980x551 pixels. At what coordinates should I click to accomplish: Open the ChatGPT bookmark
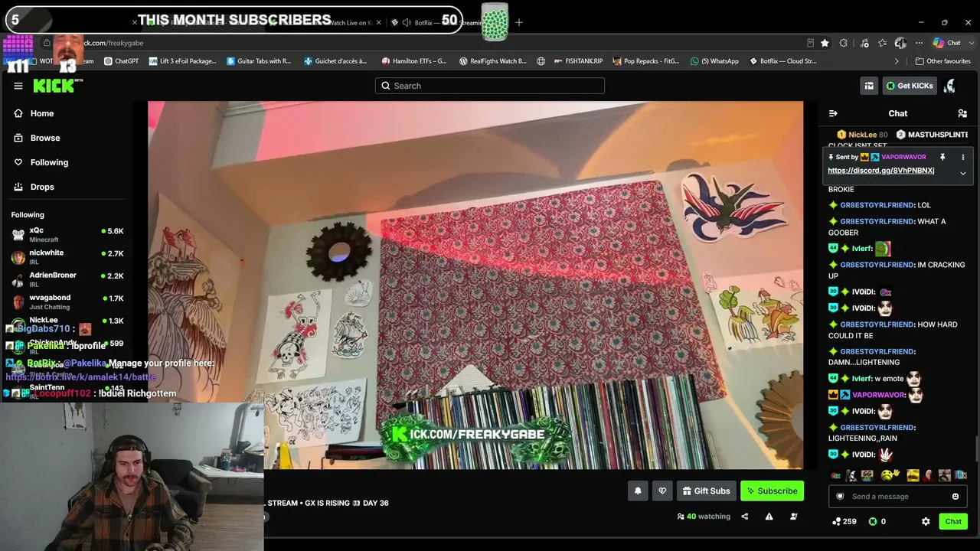(122, 61)
